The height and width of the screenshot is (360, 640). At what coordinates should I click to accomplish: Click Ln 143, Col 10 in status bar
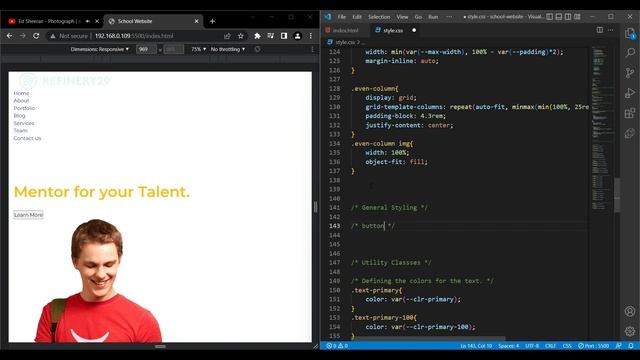tap(476, 346)
